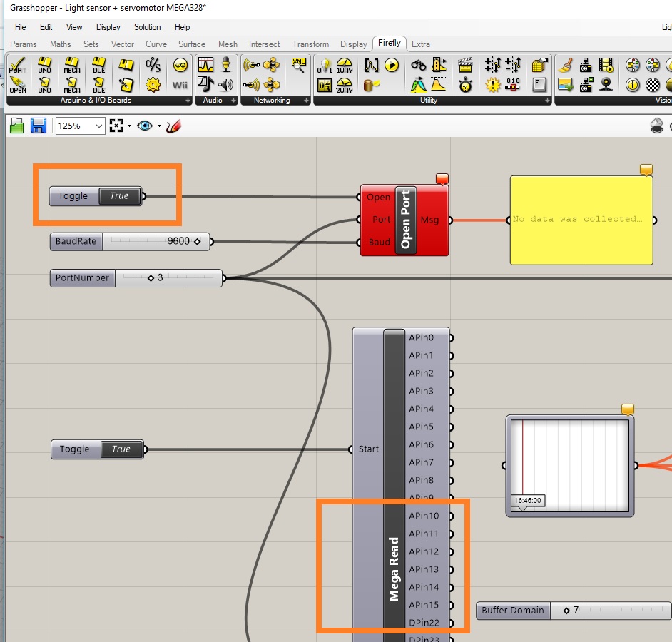Viewport: 672px width, 642px height.
Task: Select the frequency spectrum icon in Audio
Action: pyautogui.click(x=205, y=65)
